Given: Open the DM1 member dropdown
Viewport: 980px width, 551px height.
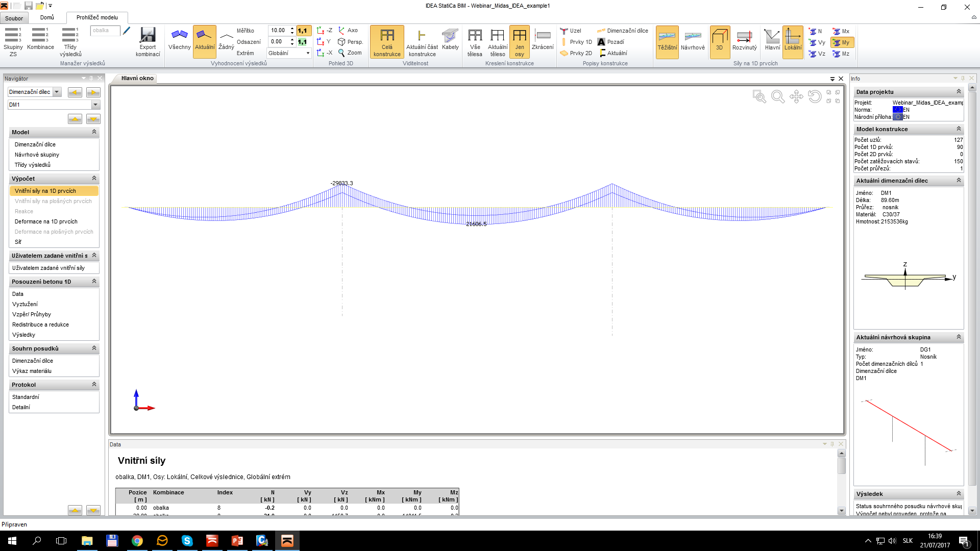Looking at the screenshot, I should point(95,105).
